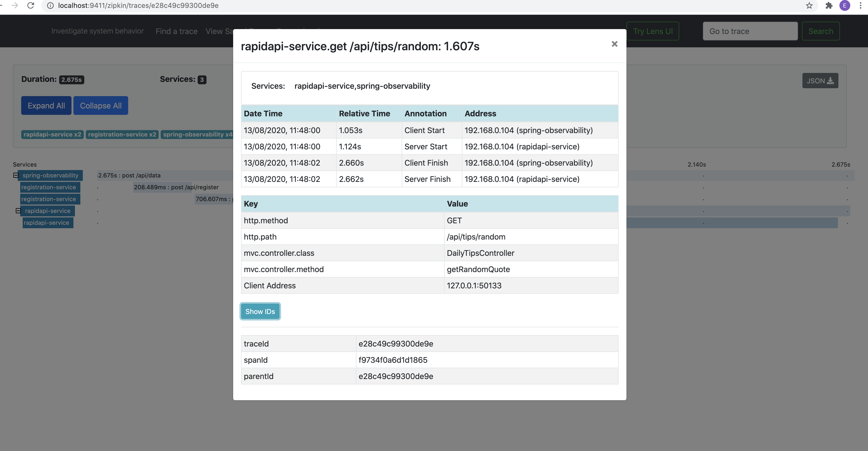
Task: Click the site info icon
Action: [x=50, y=5]
